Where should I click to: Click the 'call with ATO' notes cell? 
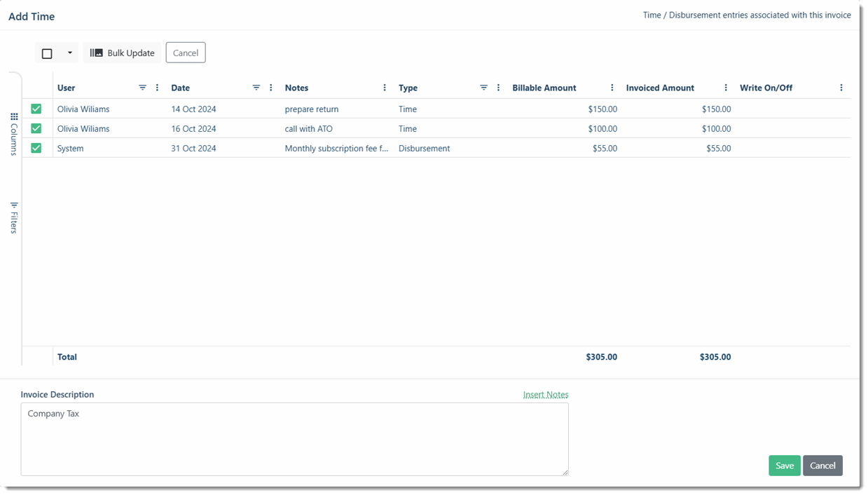coord(309,128)
